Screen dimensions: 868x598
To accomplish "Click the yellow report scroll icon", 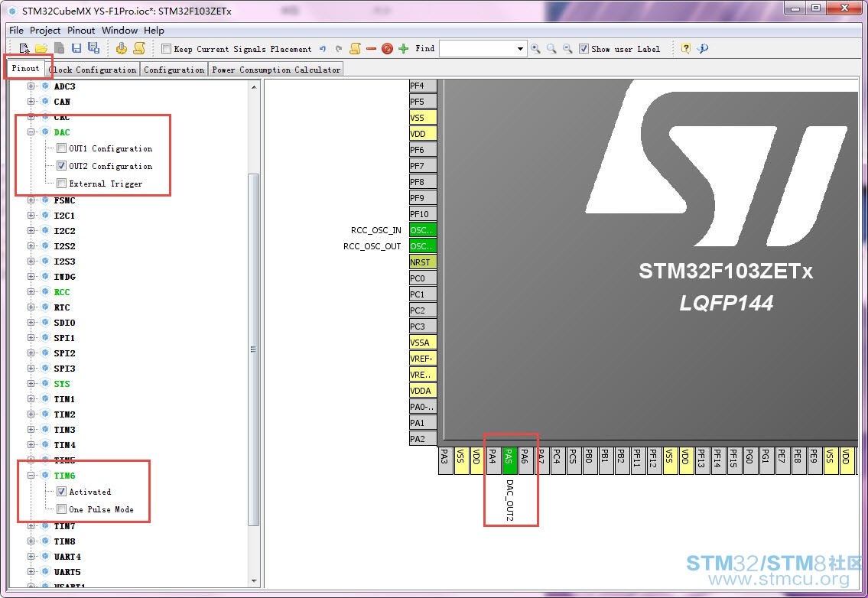I will pos(139,49).
